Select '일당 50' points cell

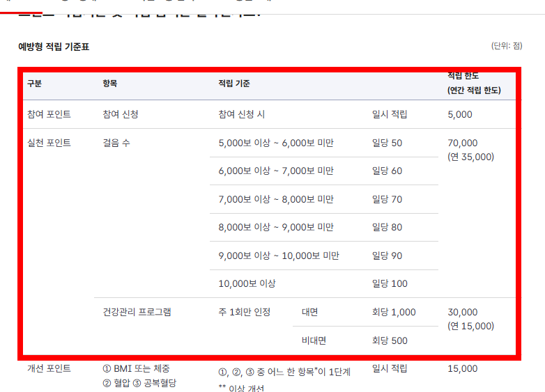click(387, 143)
